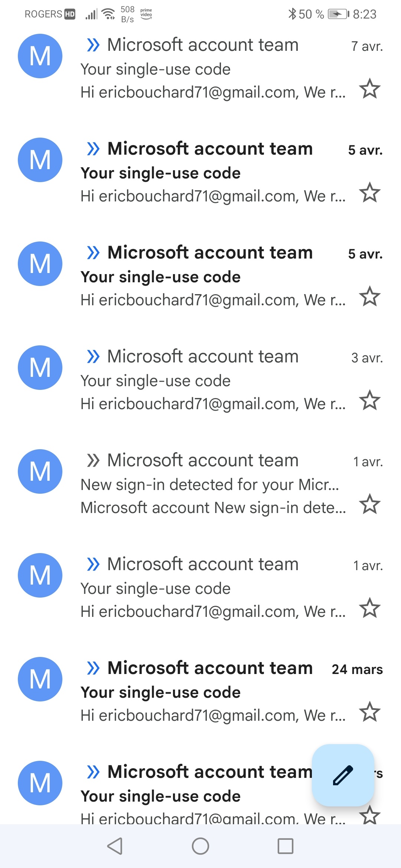The width and height of the screenshot is (401, 868).
Task: Star the 24 mars Microsoft email
Action: 370,712
